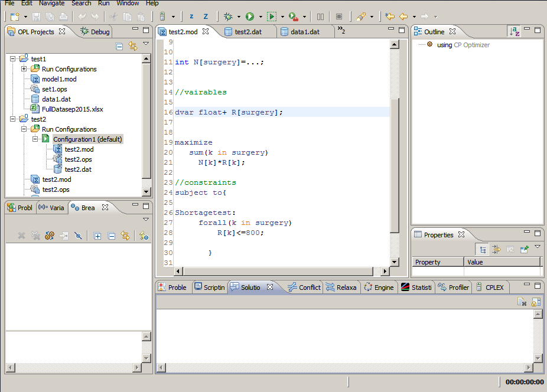Click using CP Optimizer outline item
Viewport: 547px width, 392px height.
(x=463, y=45)
